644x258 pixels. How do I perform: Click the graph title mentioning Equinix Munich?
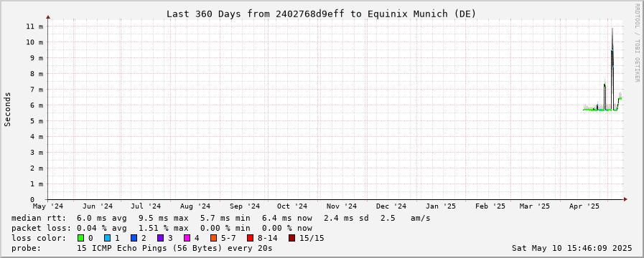321,14
